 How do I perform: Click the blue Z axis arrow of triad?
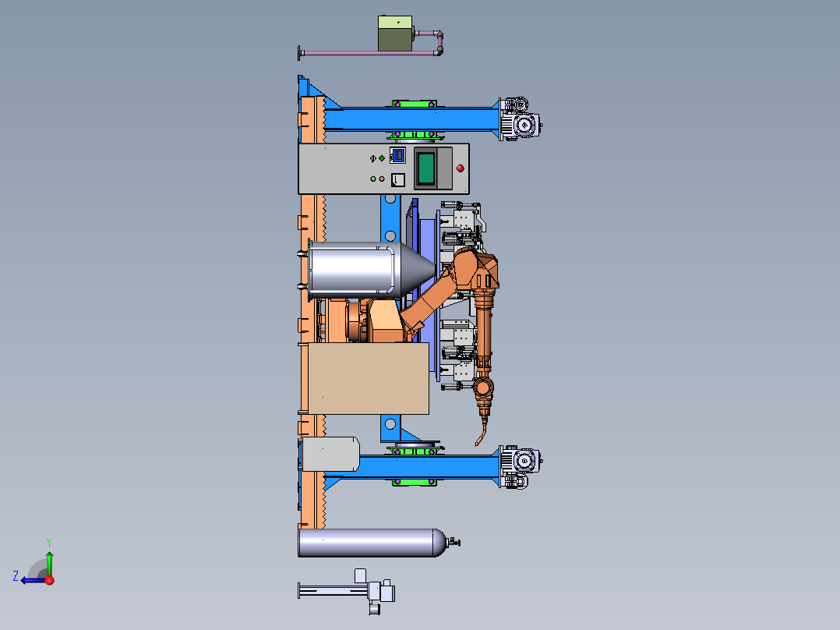pyautogui.click(x=32, y=580)
